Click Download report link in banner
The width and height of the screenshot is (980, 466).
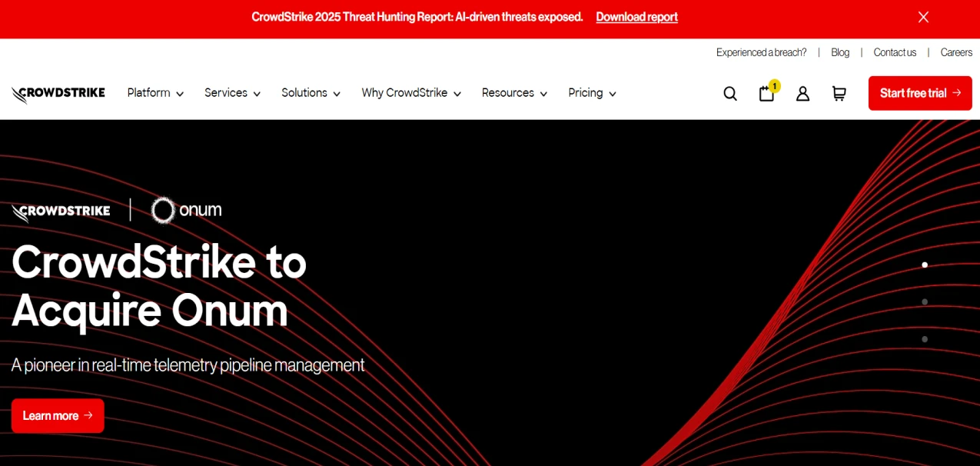[x=636, y=17]
